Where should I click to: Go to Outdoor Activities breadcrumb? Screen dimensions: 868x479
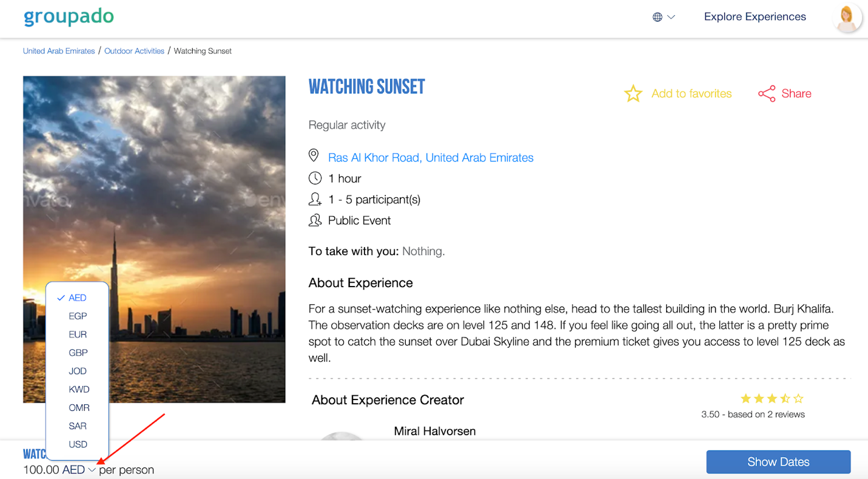click(x=134, y=51)
